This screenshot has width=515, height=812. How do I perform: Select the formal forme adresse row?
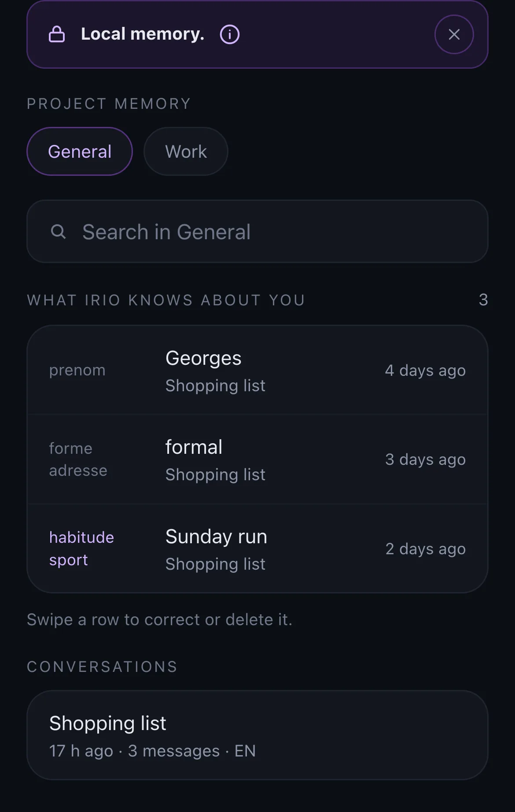[x=257, y=459]
